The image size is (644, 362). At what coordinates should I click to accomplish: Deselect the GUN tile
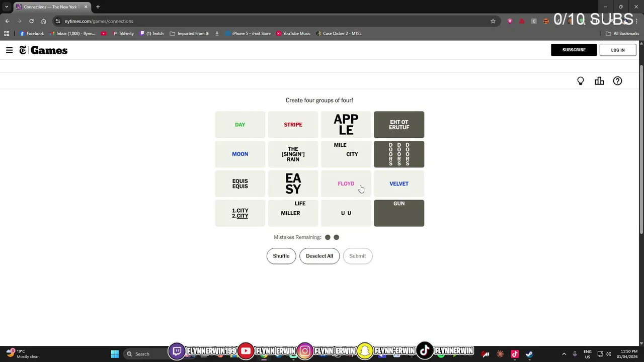[x=399, y=213]
